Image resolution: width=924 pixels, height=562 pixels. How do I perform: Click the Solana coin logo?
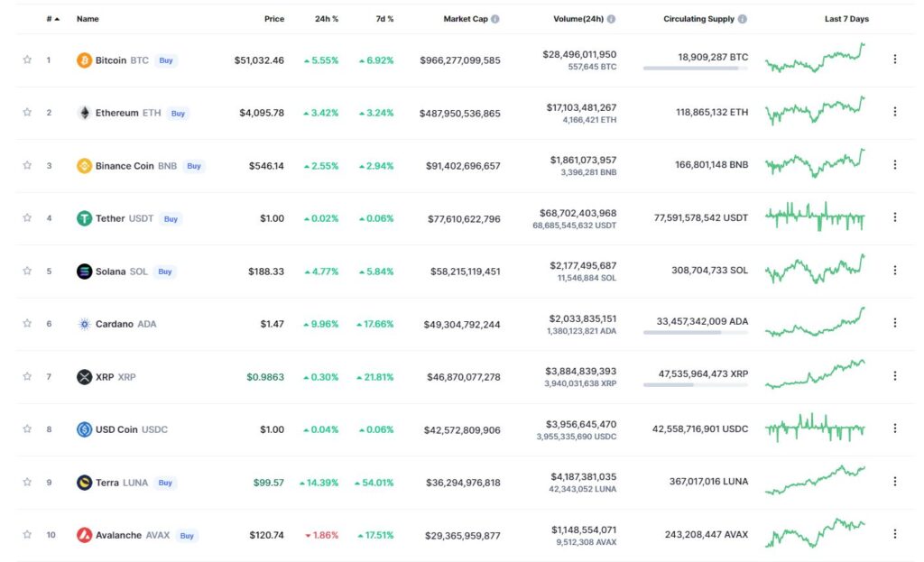point(84,271)
